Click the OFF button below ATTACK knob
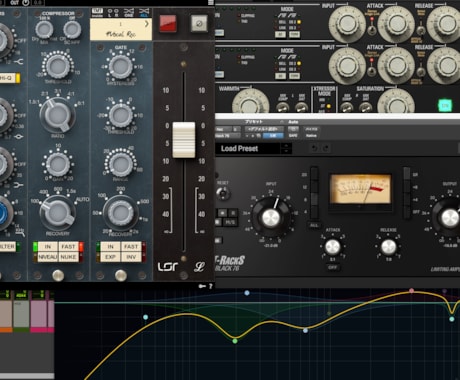The width and height of the screenshot is (460, 380). point(332,267)
